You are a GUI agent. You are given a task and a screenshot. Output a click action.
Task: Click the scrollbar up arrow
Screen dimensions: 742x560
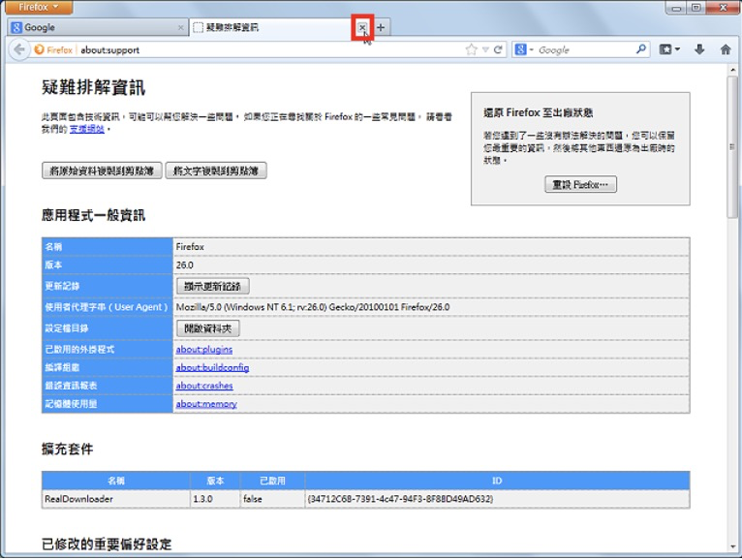point(732,70)
